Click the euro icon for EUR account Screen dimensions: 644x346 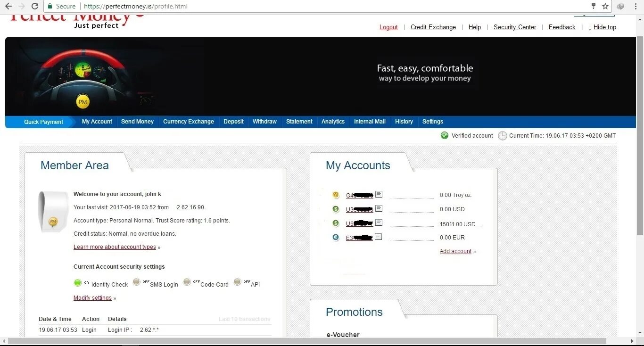[336, 237]
